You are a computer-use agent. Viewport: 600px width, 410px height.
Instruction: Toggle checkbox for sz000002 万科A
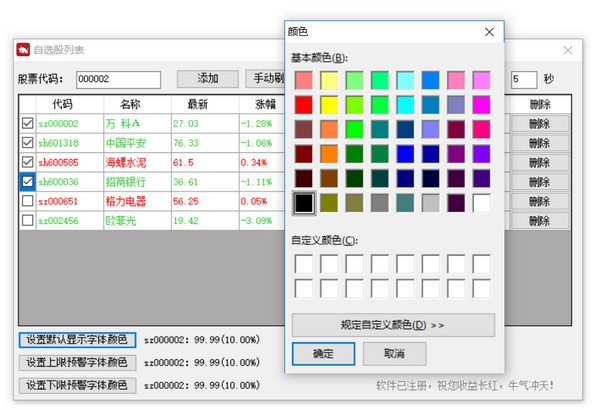point(27,124)
